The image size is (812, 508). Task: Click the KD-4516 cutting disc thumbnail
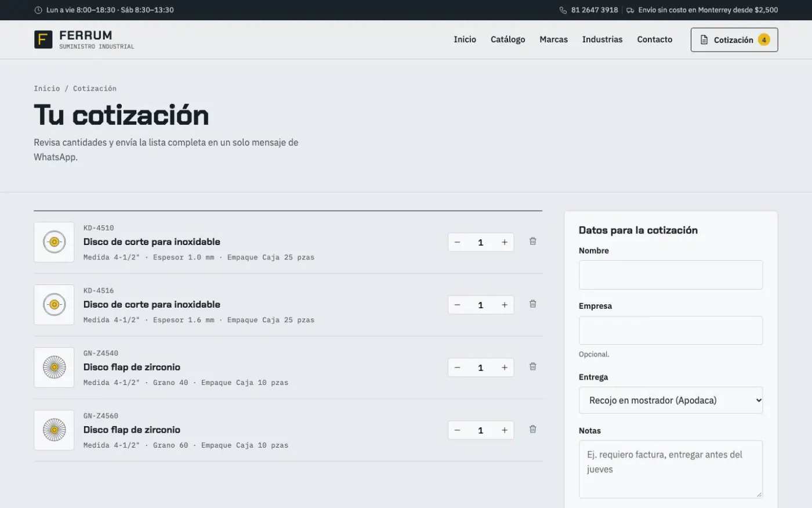pyautogui.click(x=54, y=305)
